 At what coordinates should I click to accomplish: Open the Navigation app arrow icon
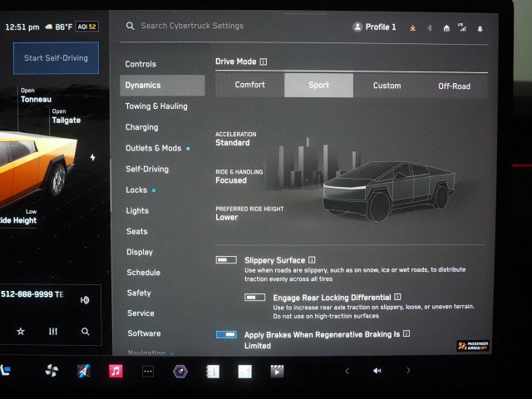click(83, 371)
